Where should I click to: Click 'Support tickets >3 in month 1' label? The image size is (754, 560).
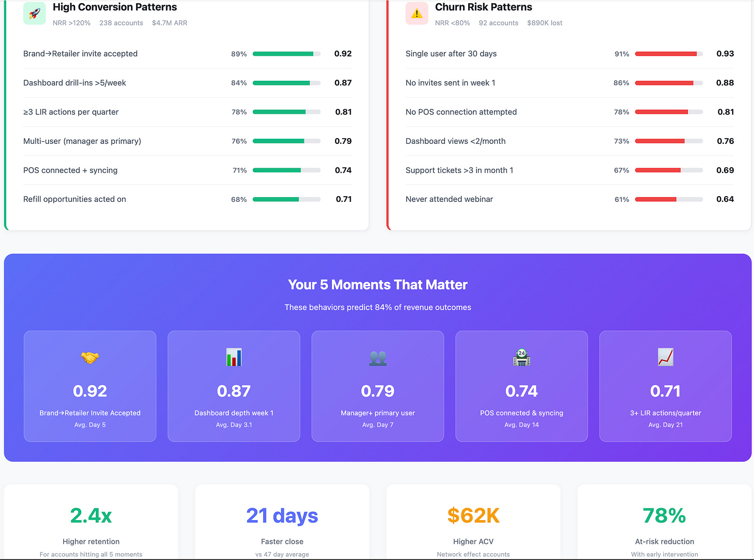pos(459,170)
